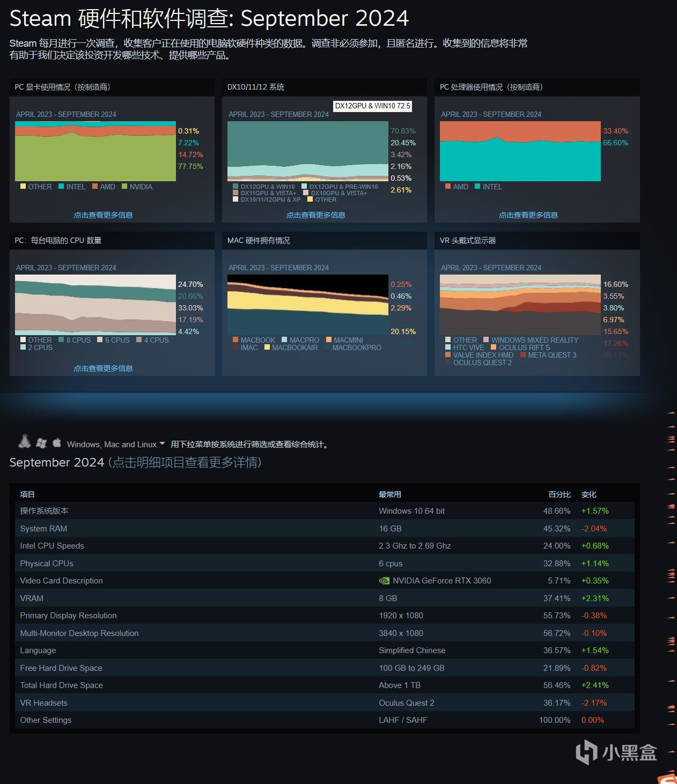Open the 操作系统版本 row

325,511
